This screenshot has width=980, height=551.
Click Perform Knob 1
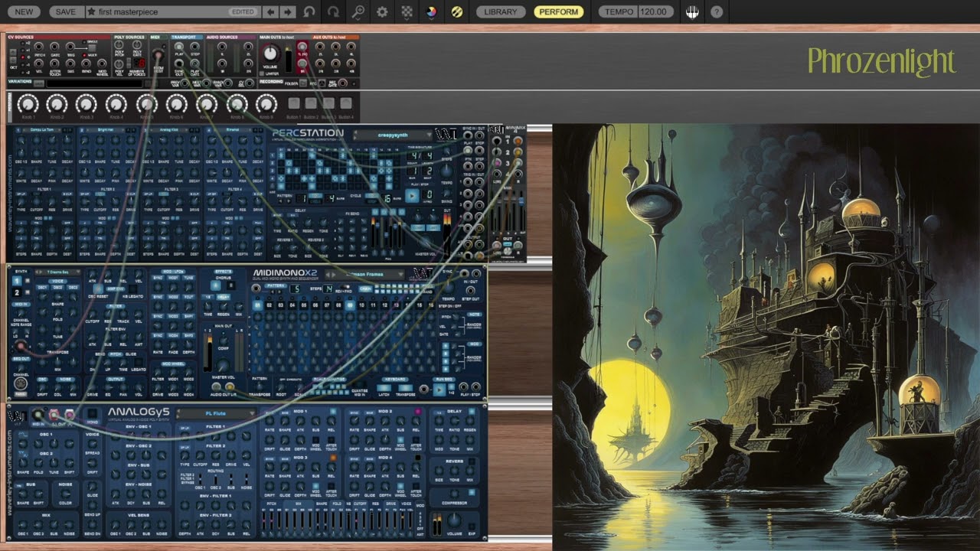(28, 104)
